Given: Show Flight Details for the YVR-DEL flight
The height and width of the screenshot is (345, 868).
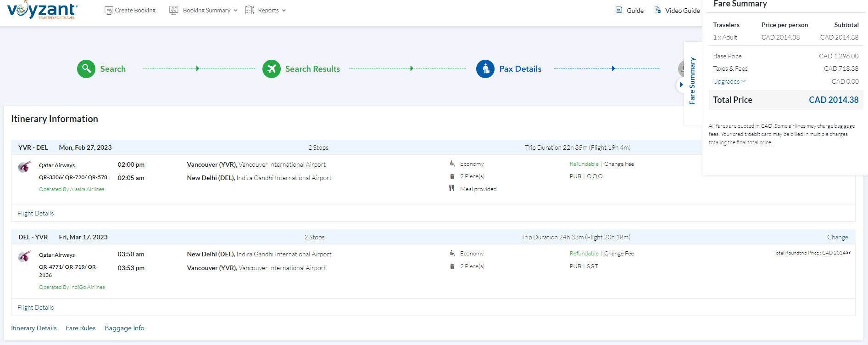Looking at the screenshot, I should click(36, 213).
